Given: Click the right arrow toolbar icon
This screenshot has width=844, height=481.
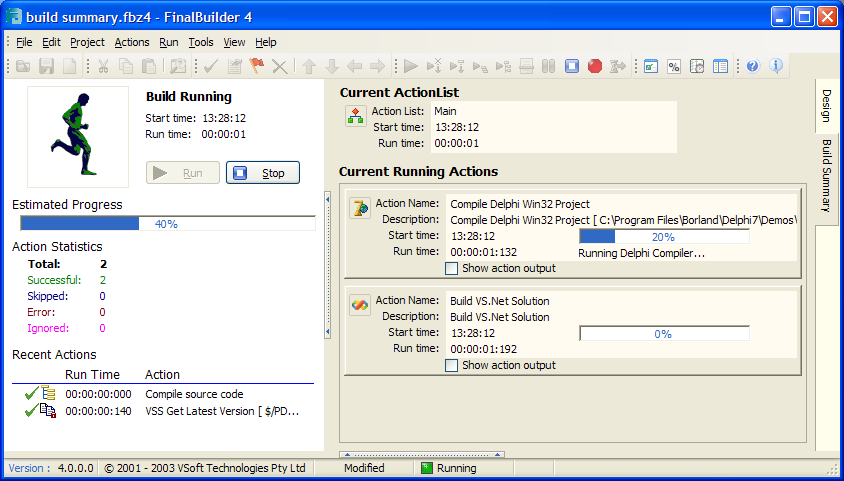Looking at the screenshot, I should click(377, 66).
